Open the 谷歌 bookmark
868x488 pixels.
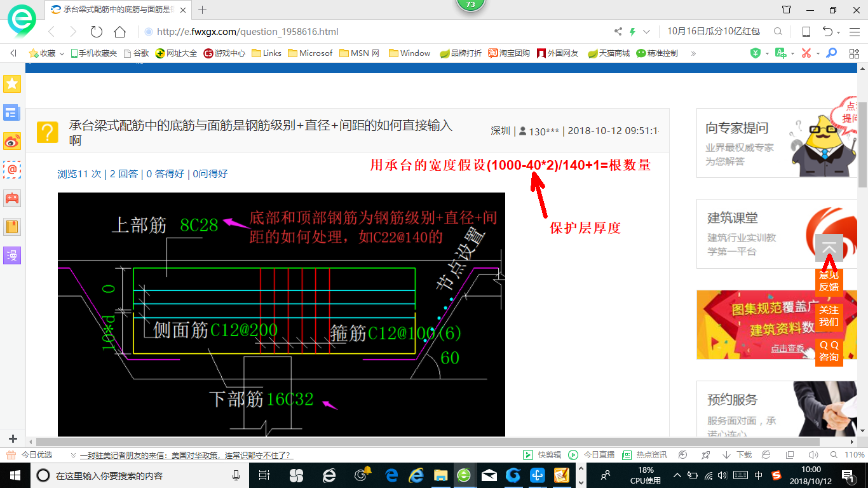(x=136, y=53)
